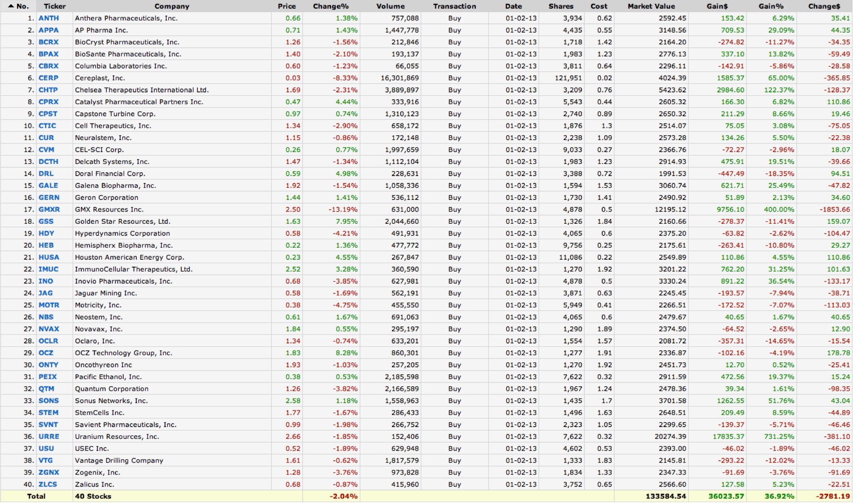Sort table by Ticker column header
Image resolution: width=855 pixels, height=504 pixels.
55,6
